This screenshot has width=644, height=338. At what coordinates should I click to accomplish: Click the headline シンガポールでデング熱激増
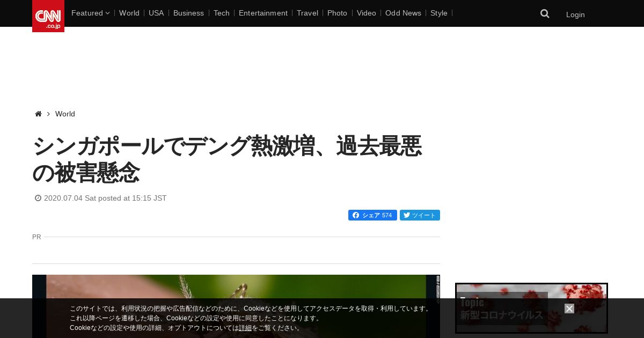coord(228,159)
